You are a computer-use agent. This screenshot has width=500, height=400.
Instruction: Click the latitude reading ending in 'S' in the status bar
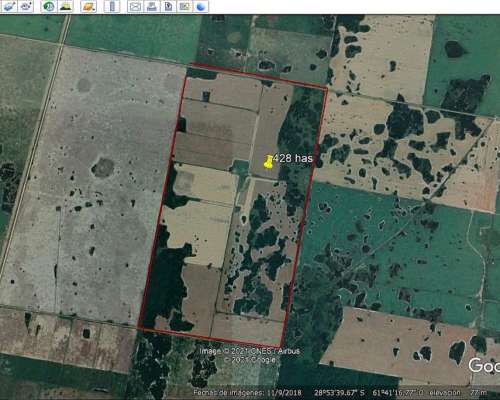click(339, 392)
